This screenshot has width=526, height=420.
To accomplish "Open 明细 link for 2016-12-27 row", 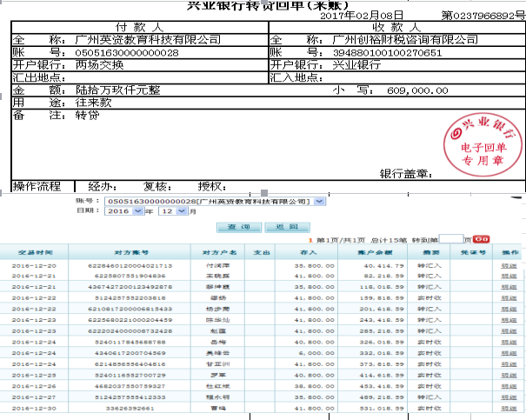I will (x=509, y=397).
